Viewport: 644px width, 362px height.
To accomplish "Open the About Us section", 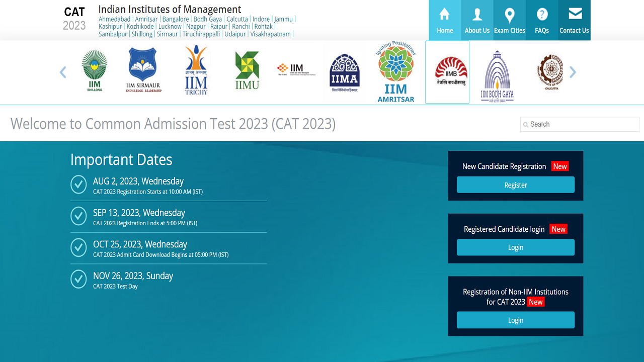I will [476, 20].
